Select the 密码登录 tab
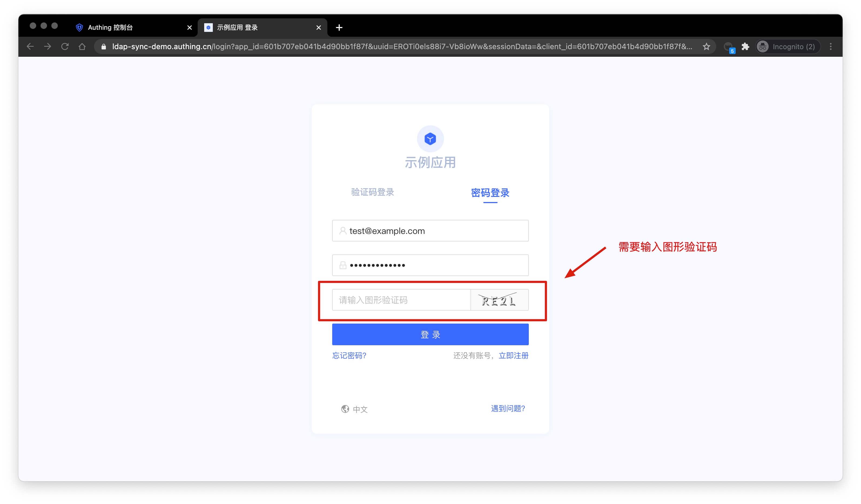The height and width of the screenshot is (504, 861). 490,193
